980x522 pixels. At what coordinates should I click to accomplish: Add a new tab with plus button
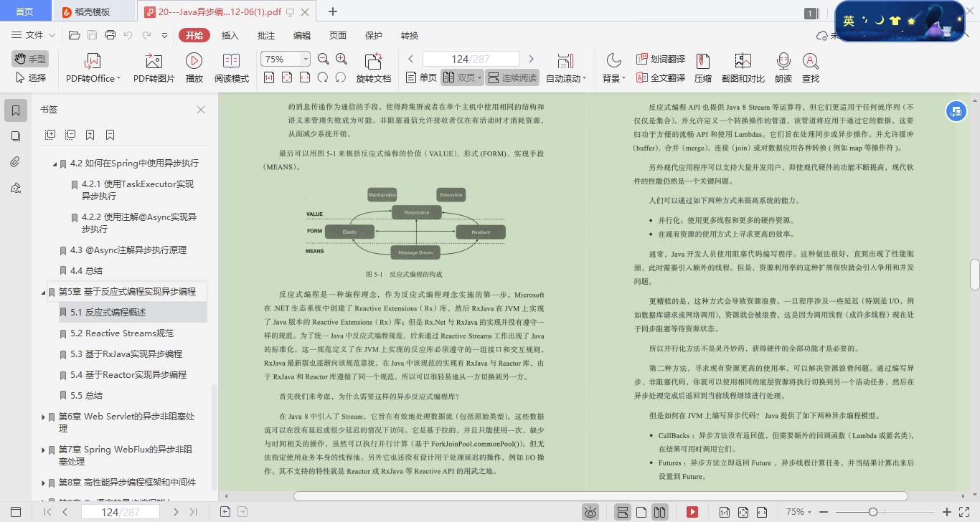[x=333, y=11]
